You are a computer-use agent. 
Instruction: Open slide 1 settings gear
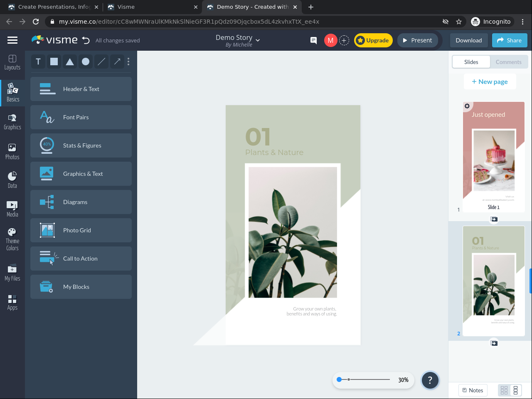[x=467, y=106]
